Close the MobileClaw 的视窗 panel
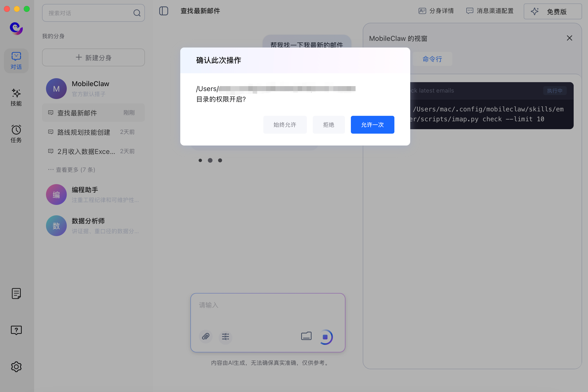 tap(569, 38)
